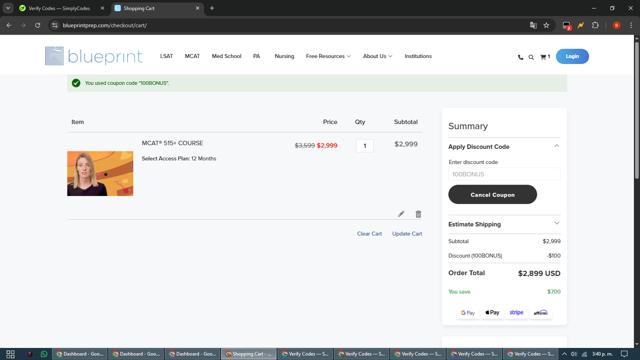Screen dimensions: 640x360
Task: Open the Free Resources dropdown menu
Action: click(328, 56)
